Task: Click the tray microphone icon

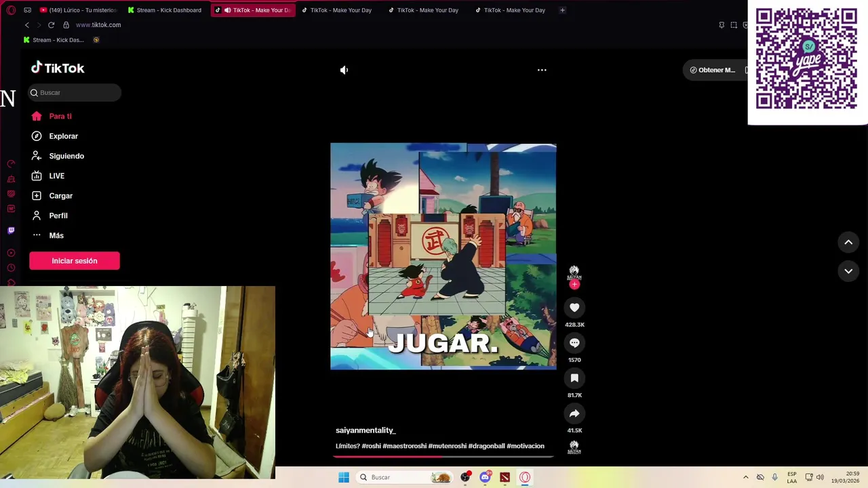Action: coord(774,477)
